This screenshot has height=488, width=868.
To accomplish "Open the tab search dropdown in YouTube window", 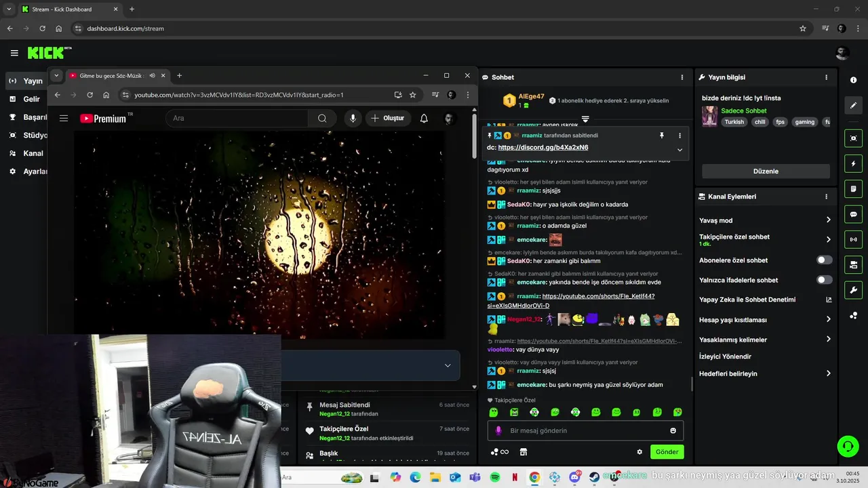I will point(57,75).
